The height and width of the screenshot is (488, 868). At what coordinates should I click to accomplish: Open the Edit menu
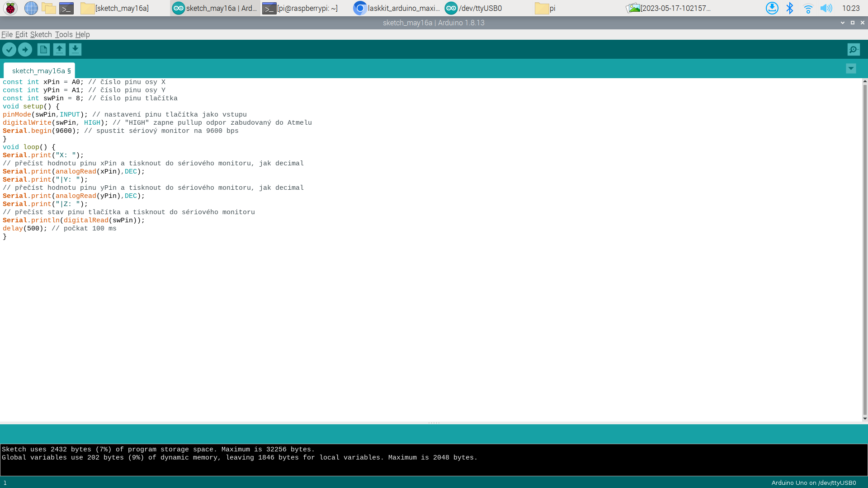tap(21, 34)
